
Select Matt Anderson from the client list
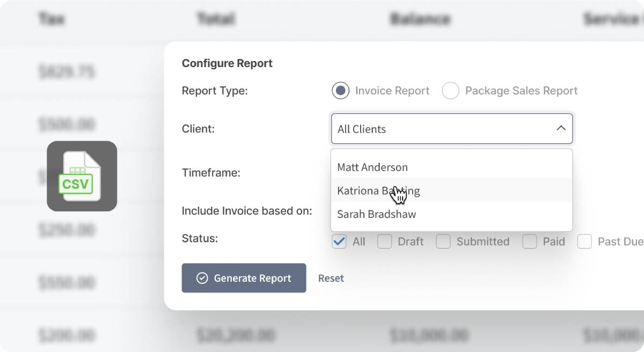pos(372,167)
